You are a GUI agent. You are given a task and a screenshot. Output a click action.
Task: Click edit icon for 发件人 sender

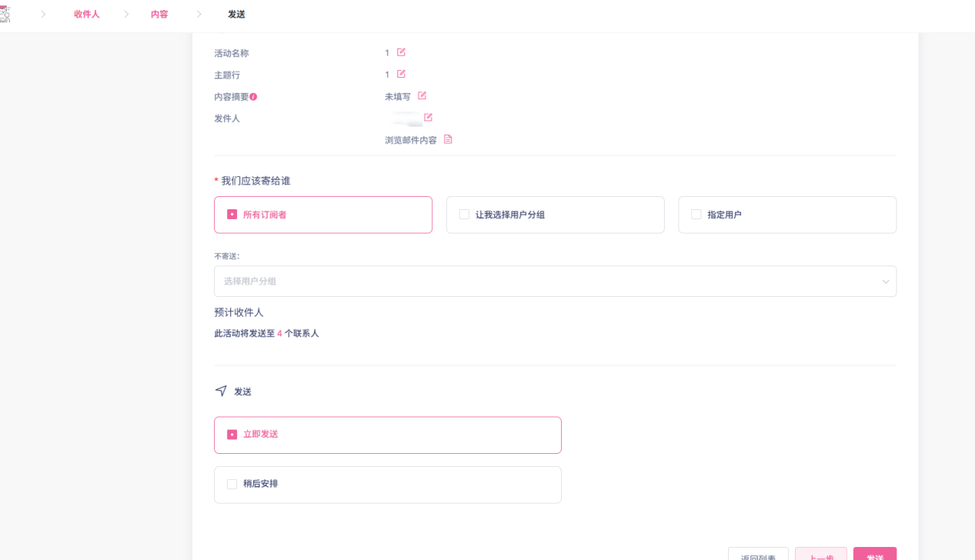(x=428, y=117)
